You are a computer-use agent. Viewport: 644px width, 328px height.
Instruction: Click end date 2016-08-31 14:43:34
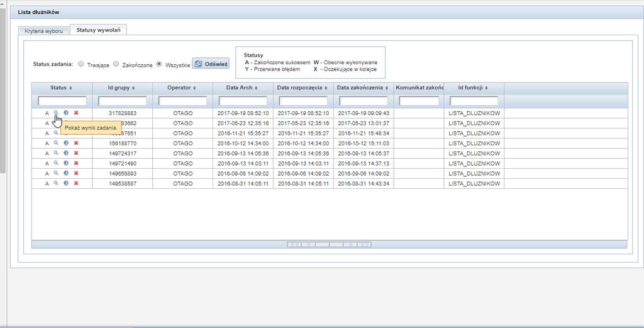pos(364,184)
